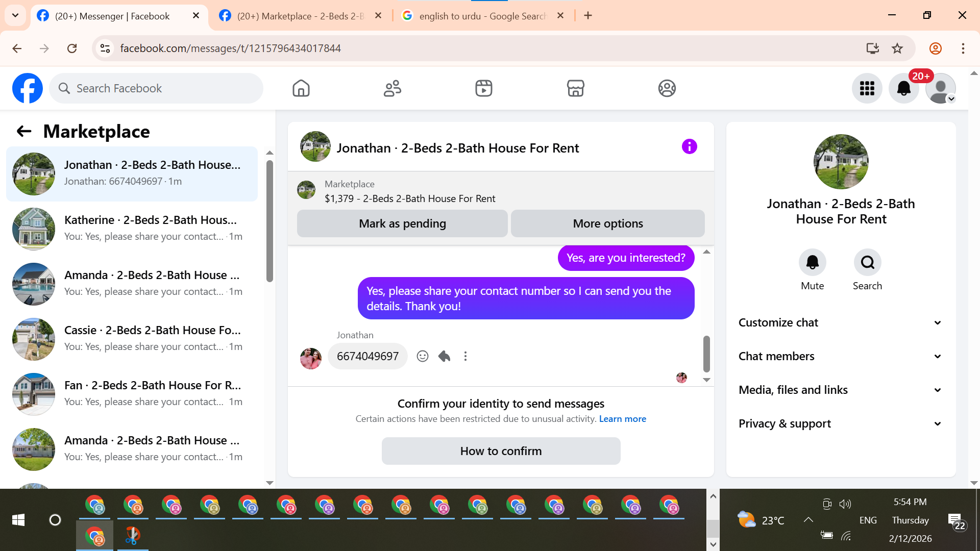This screenshot has height=551, width=980.
Task: Open the notifications bell with 20+ badge
Action: [904, 88]
